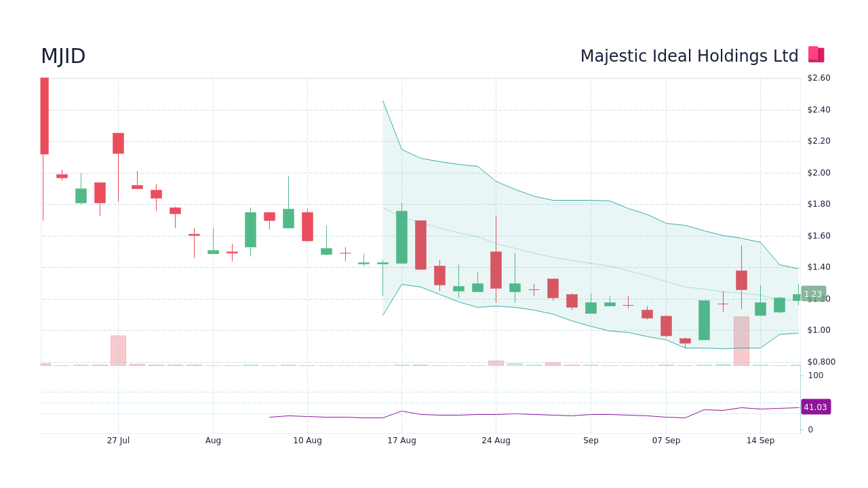Screen dimensions: 868x488
Task: Click the purple 41.03 indicator badge
Action: click(x=815, y=407)
